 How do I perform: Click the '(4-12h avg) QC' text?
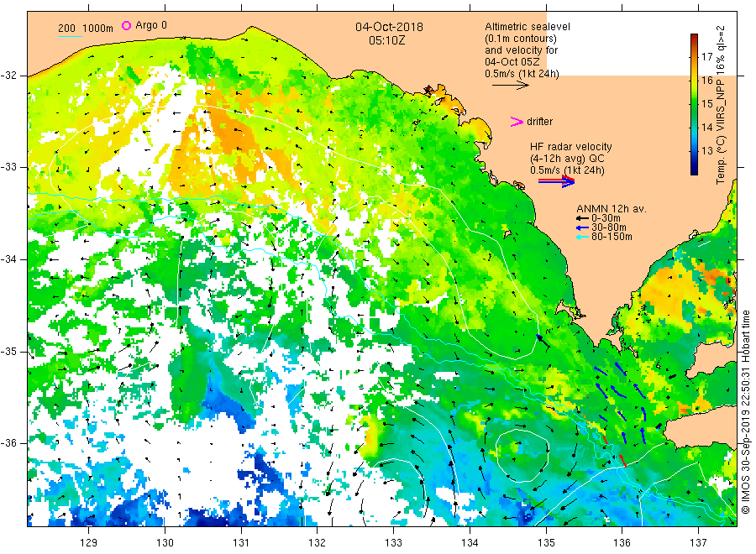(x=567, y=159)
